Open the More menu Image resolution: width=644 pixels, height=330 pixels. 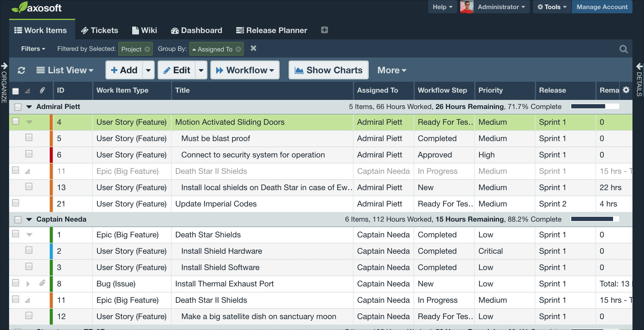(x=392, y=70)
